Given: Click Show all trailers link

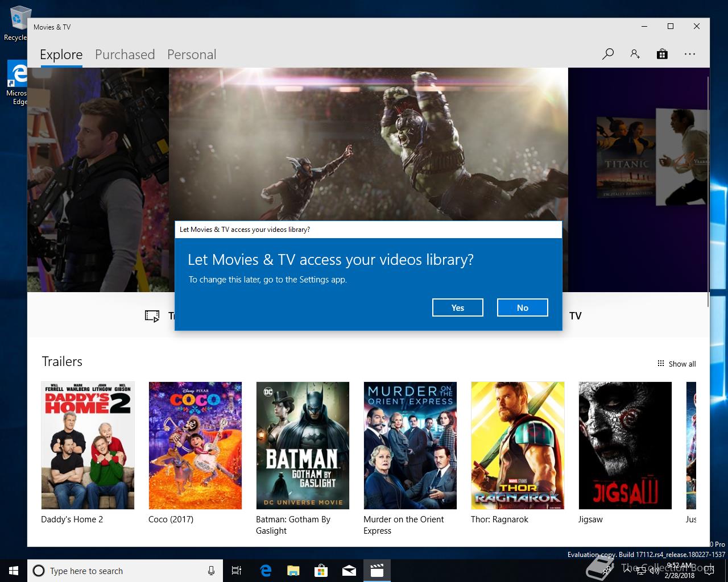Looking at the screenshot, I should point(682,364).
